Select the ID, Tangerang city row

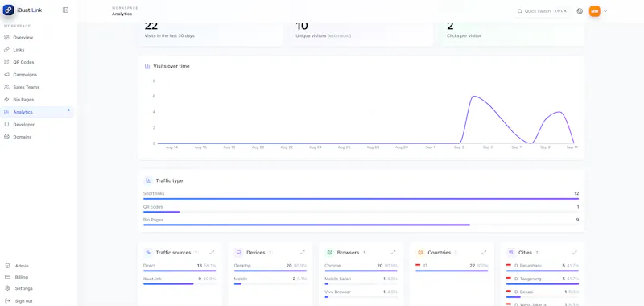pyautogui.click(x=543, y=280)
